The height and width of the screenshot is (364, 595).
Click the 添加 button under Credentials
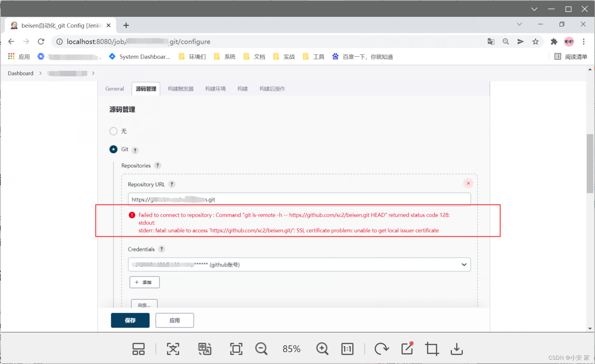[144, 282]
